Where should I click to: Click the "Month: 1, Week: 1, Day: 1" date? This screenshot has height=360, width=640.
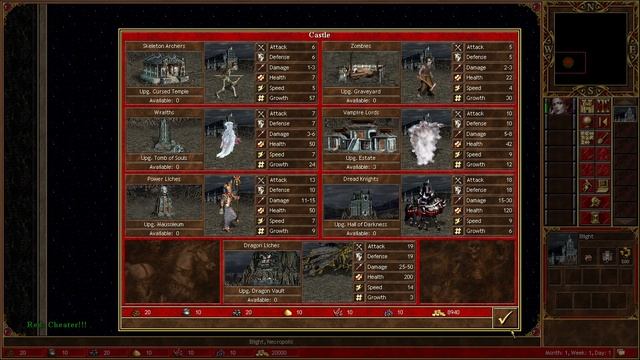pyautogui.click(x=578, y=353)
